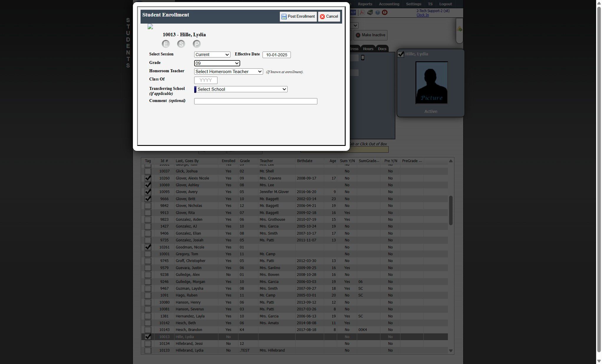Screen dimensions: 602x364
Task: Open the Accounting menu
Action: 389,4
